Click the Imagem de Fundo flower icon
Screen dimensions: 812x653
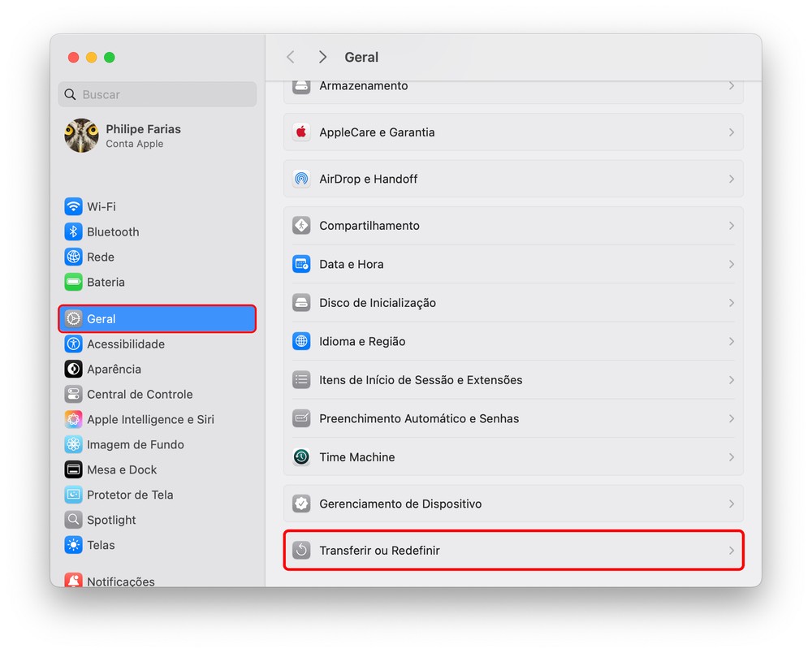(73, 444)
